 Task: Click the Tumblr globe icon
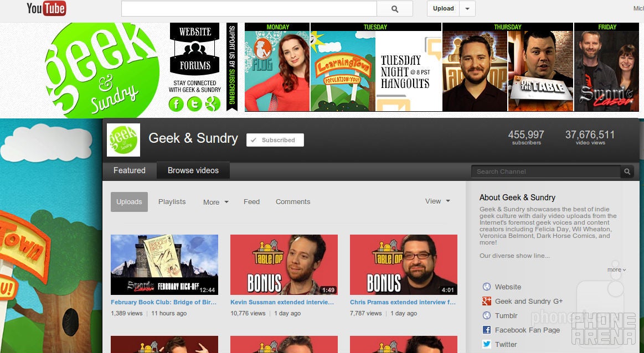(487, 315)
